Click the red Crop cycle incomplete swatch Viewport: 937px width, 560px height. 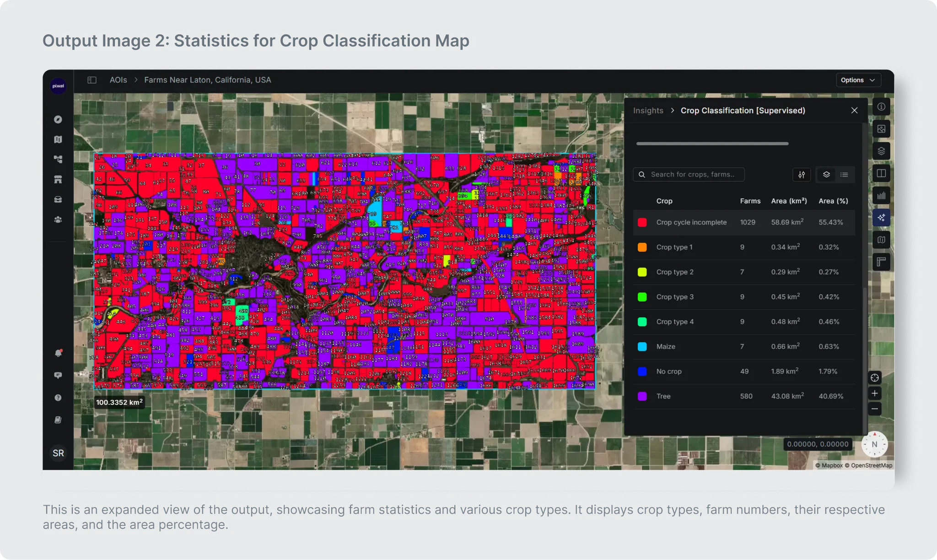(x=642, y=222)
